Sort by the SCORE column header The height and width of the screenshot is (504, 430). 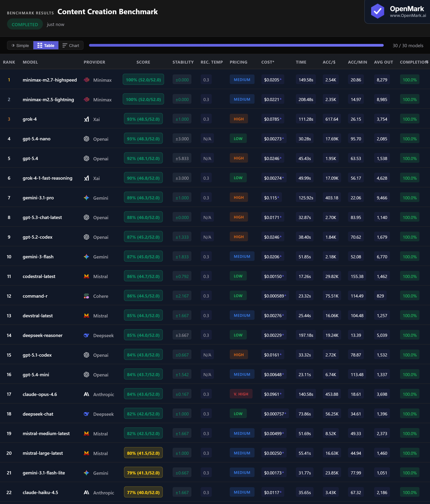(143, 62)
